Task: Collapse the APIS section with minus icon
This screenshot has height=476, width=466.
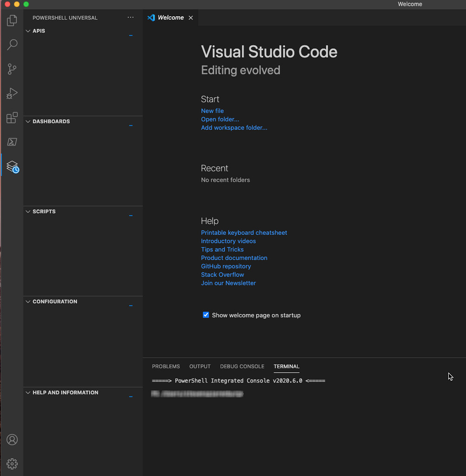Action: (131, 35)
